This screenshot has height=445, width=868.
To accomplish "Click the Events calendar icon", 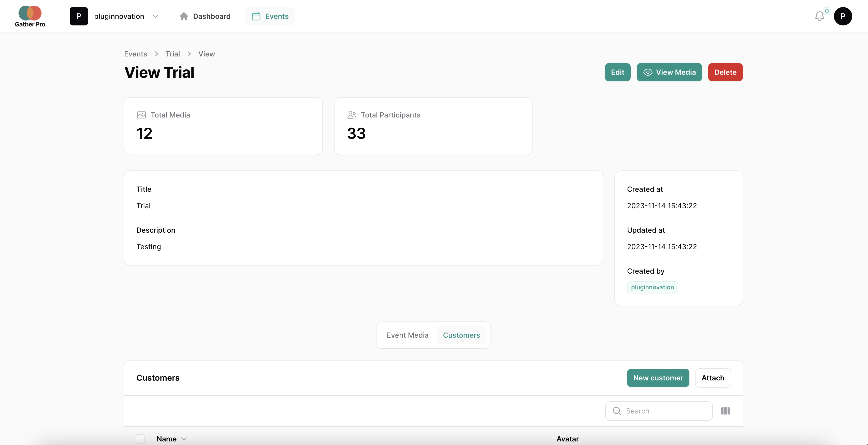I will (x=256, y=16).
